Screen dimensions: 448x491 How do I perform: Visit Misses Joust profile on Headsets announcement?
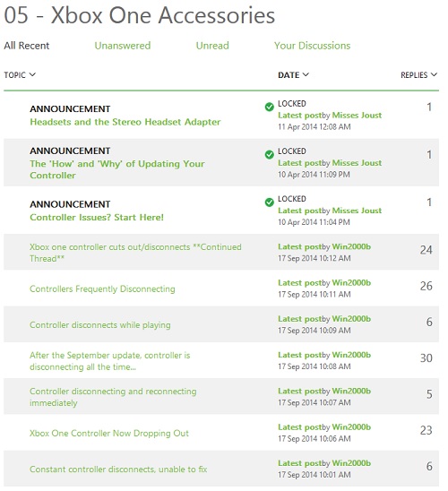357,116
